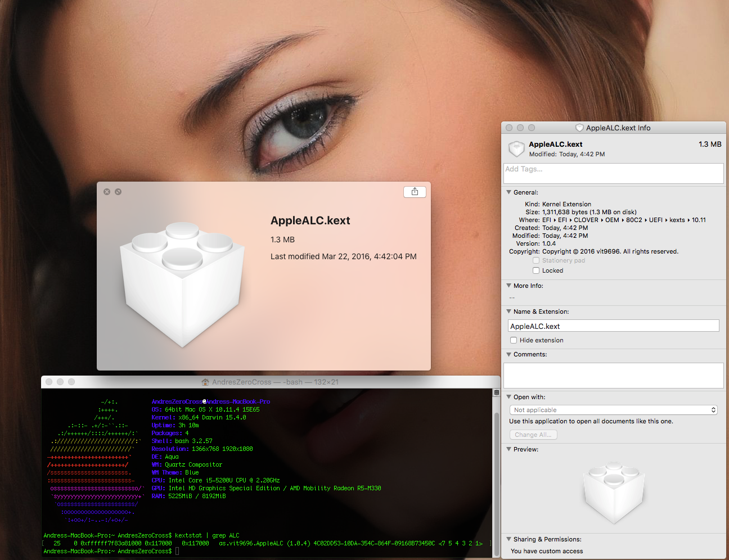Screen dimensions: 729x560
Task: Open the Share menu in the Quick Look window
Action: coord(415,192)
